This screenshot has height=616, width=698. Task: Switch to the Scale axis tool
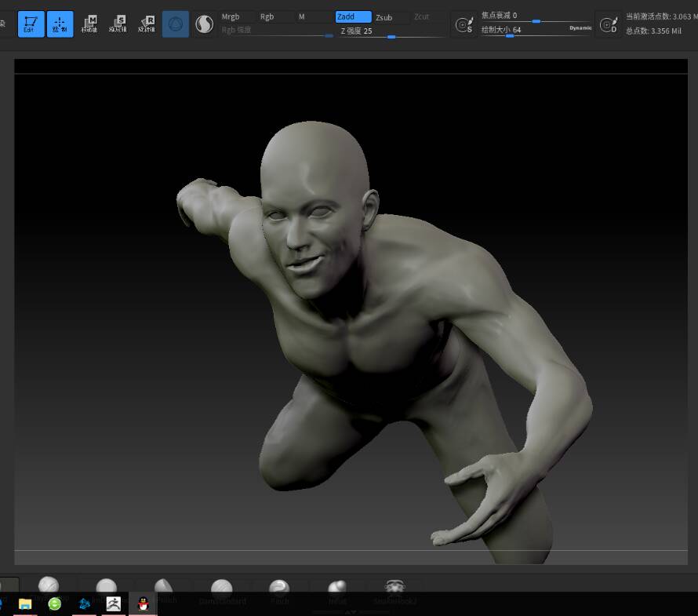click(x=118, y=24)
